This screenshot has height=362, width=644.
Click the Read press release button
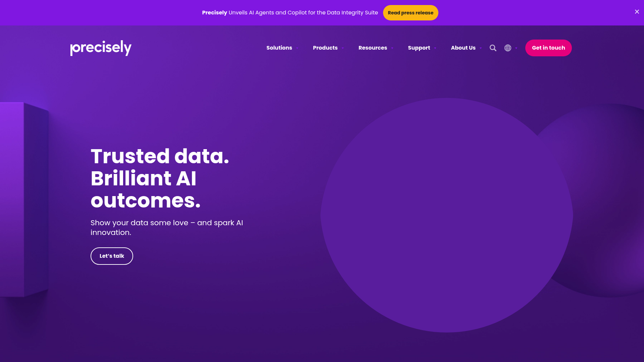pos(411,12)
